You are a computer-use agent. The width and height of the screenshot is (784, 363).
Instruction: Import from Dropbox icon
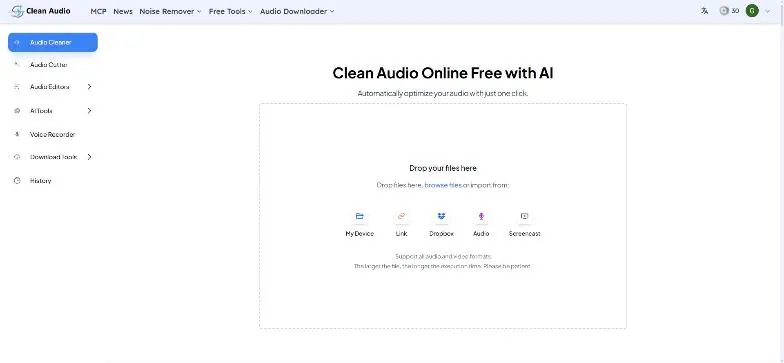pyautogui.click(x=441, y=216)
